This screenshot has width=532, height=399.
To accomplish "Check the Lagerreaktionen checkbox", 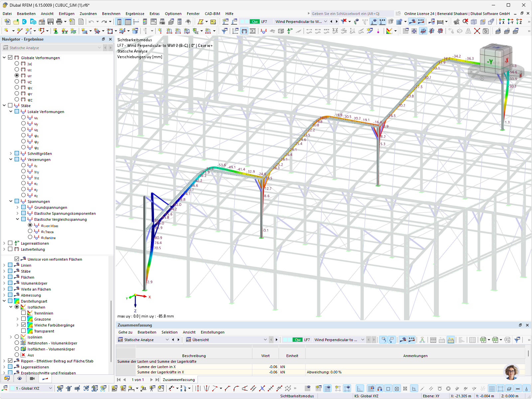I will [10, 243].
